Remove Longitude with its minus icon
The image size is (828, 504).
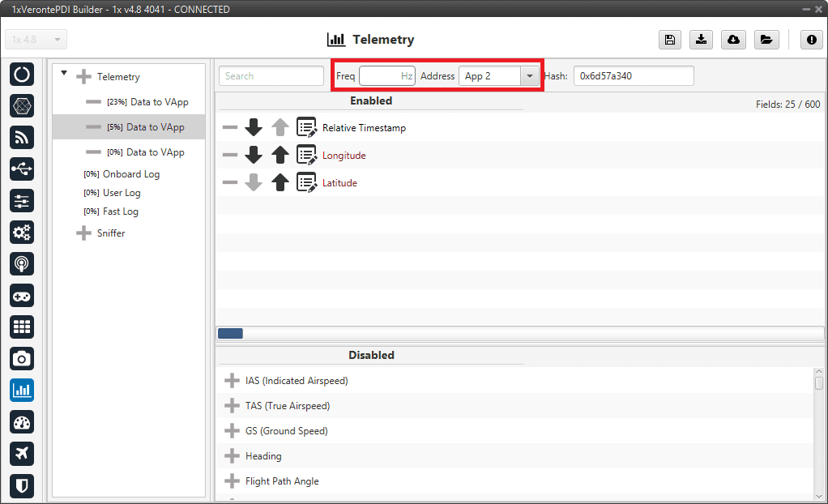pos(230,155)
